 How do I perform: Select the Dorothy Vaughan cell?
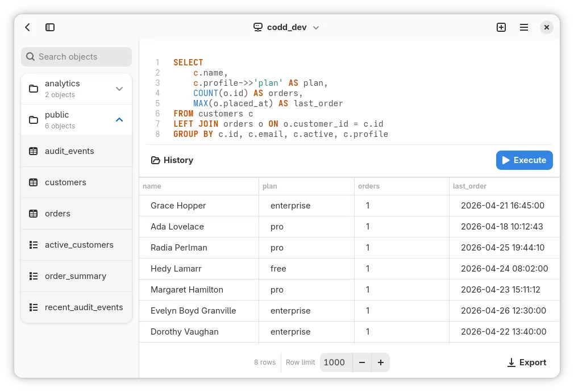199,332
